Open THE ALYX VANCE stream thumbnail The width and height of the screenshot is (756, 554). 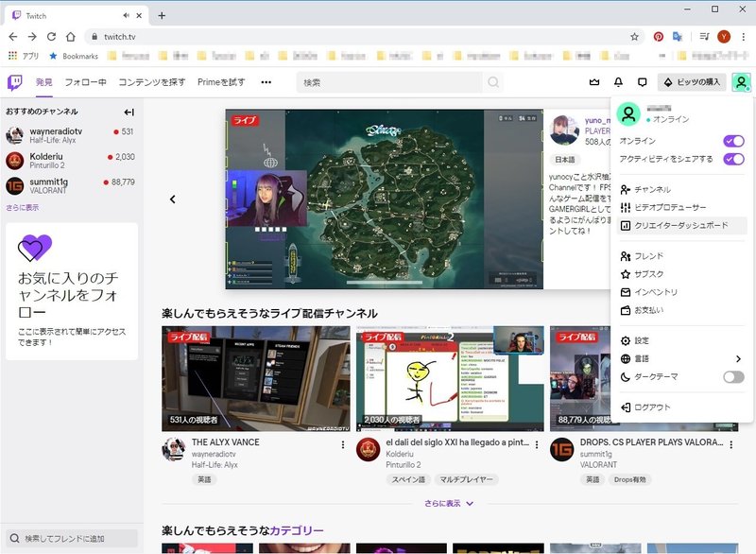(x=256, y=378)
